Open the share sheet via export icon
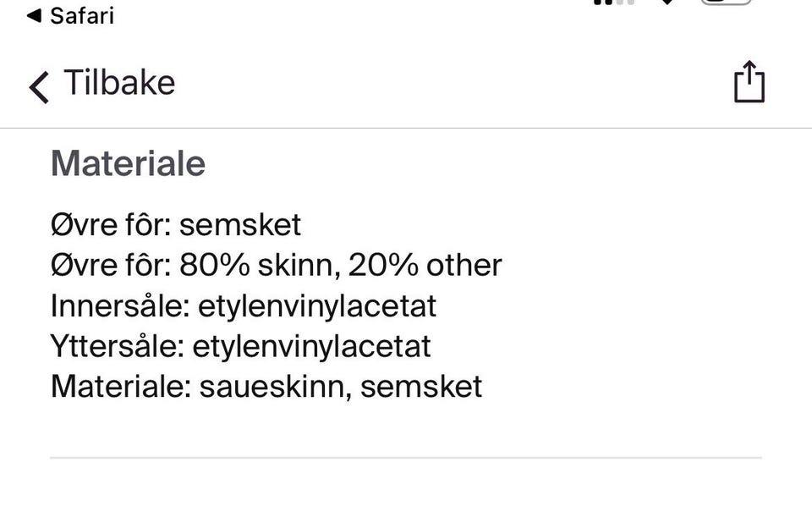This screenshot has width=812, height=506. tap(749, 82)
